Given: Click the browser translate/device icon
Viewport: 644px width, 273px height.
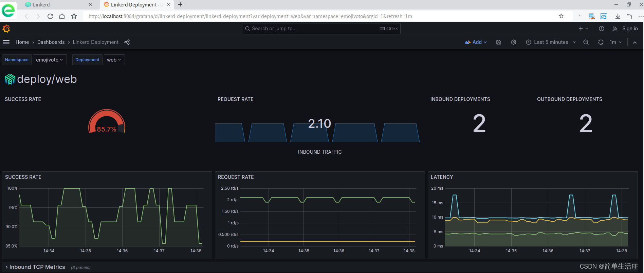Looking at the screenshot, I should (592, 16).
